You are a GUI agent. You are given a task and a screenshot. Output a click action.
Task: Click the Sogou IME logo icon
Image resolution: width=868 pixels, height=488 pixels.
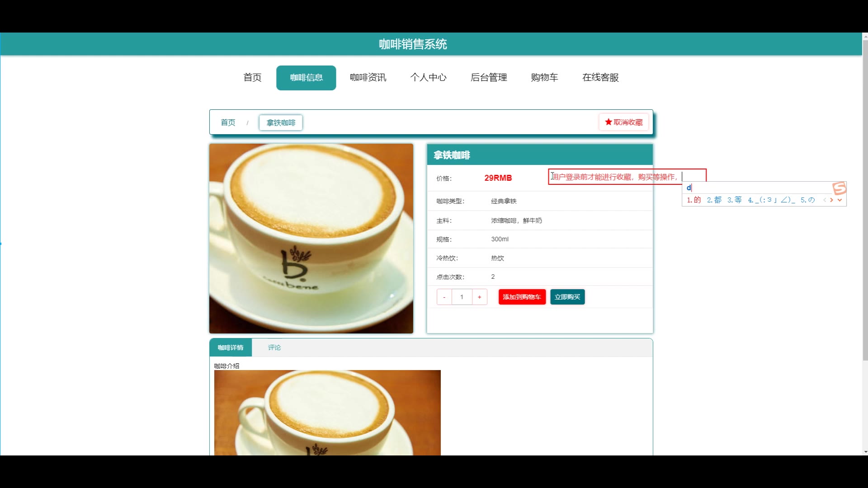pos(839,188)
